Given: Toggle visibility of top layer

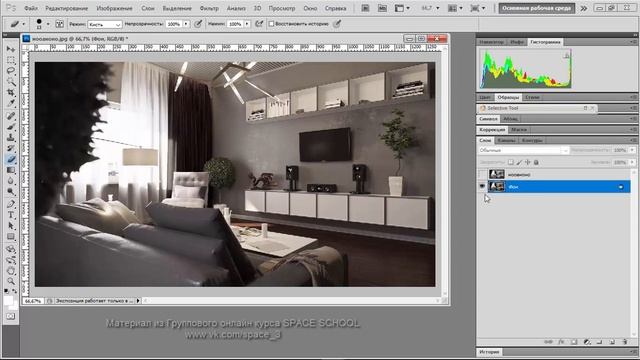Looking at the screenshot, I should [x=482, y=174].
